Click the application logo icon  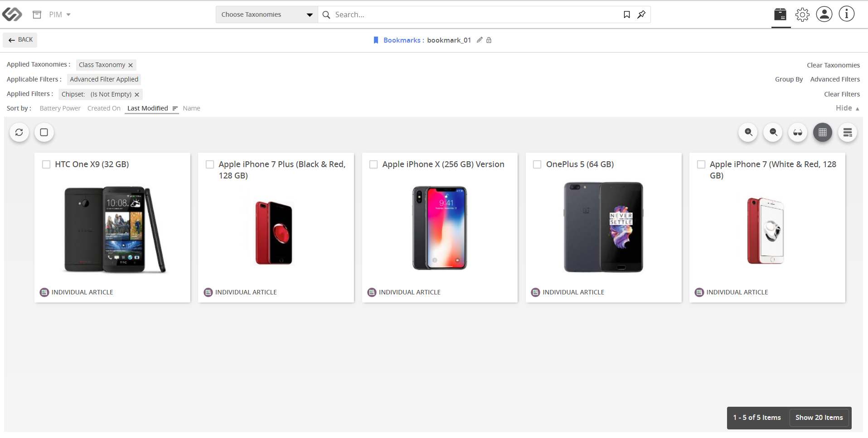(12, 14)
